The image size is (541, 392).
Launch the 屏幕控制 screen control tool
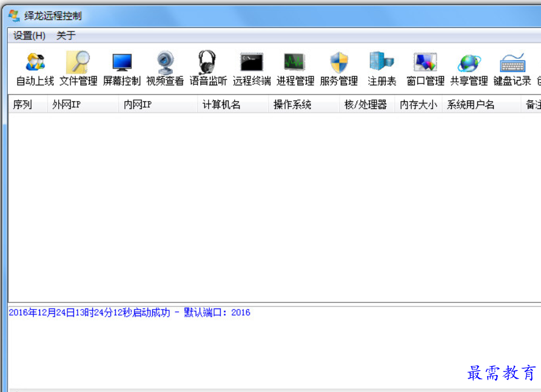122,68
